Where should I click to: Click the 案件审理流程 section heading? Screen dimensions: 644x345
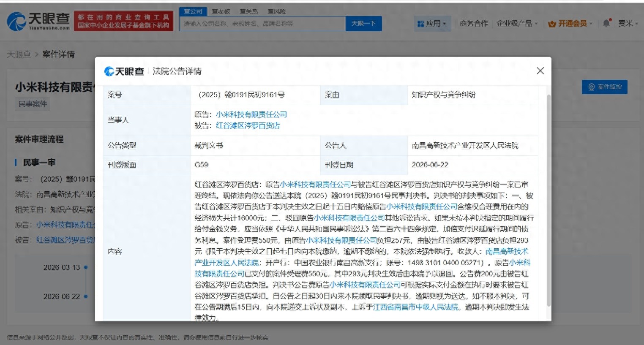click(x=39, y=139)
